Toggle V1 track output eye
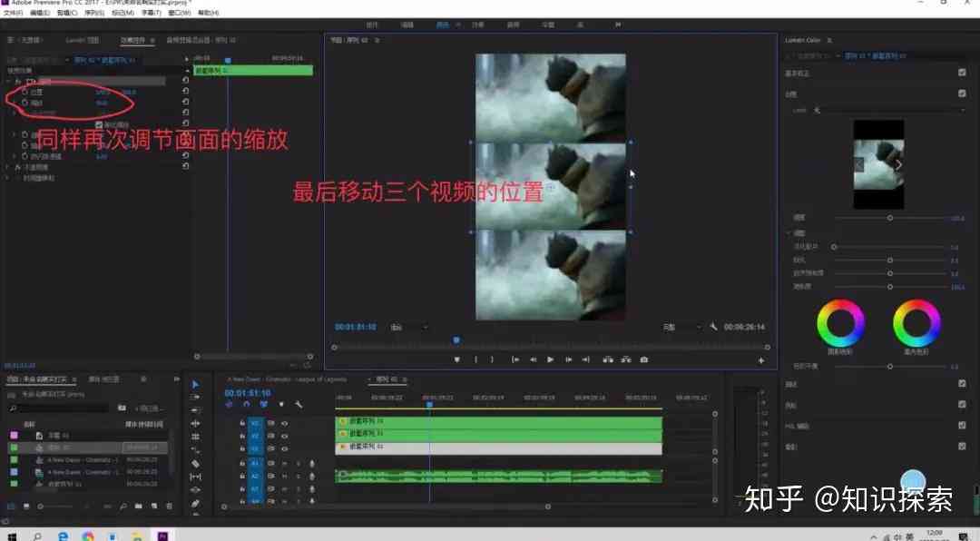The height and width of the screenshot is (541, 980). [x=284, y=449]
